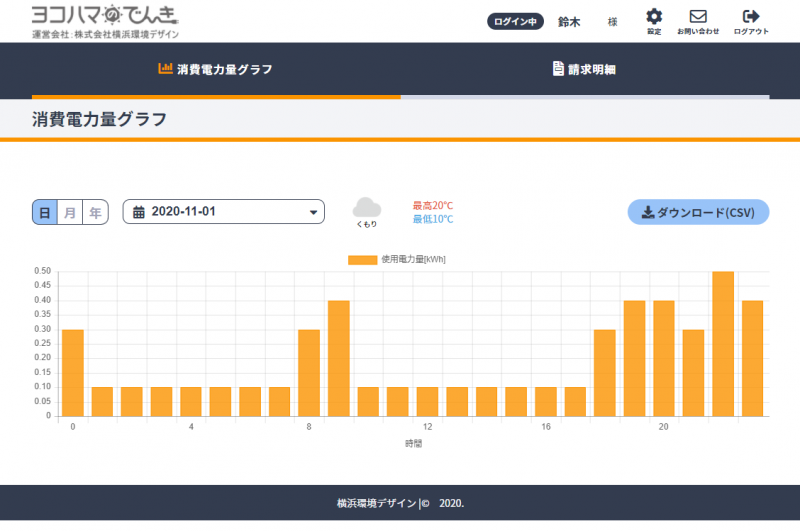This screenshot has height=531, width=800.
Task: Click the chart bar at hour 0
Action: point(73,373)
